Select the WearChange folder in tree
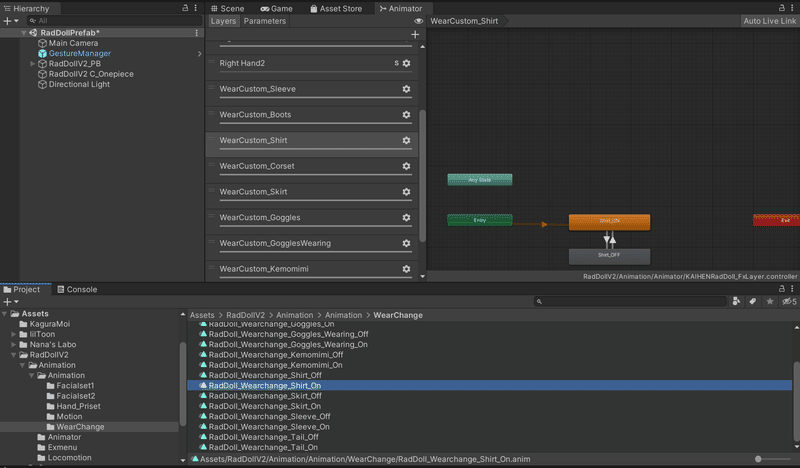The width and height of the screenshot is (800, 468). (x=80, y=427)
